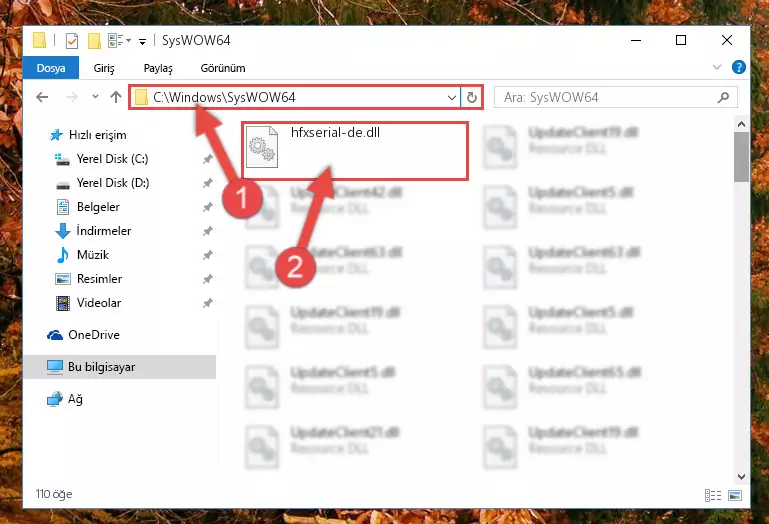This screenshot has width=769, height=524.
Task: Switch to details view in status bar
Action: [713, 496]
